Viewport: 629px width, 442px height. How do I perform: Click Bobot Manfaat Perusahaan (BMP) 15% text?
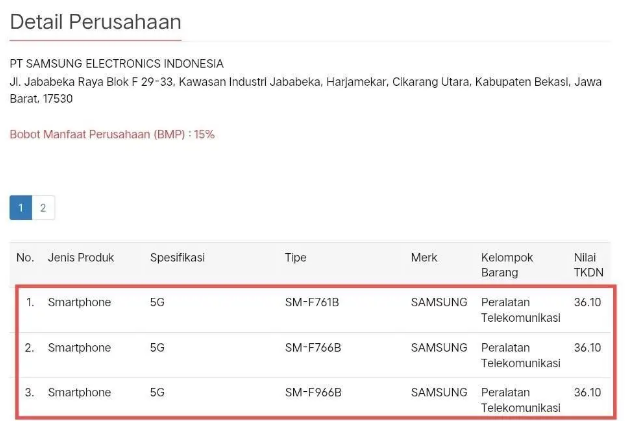(x=112, y=134)
